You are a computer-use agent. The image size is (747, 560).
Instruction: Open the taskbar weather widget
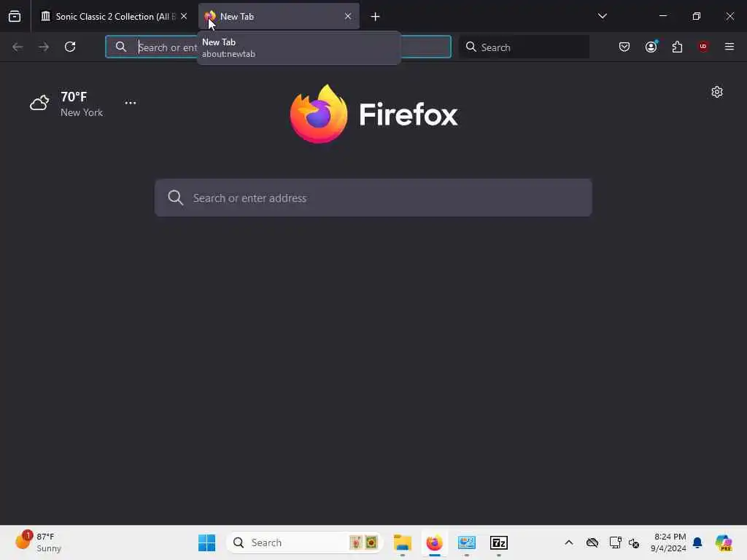(x=38, y=542)
